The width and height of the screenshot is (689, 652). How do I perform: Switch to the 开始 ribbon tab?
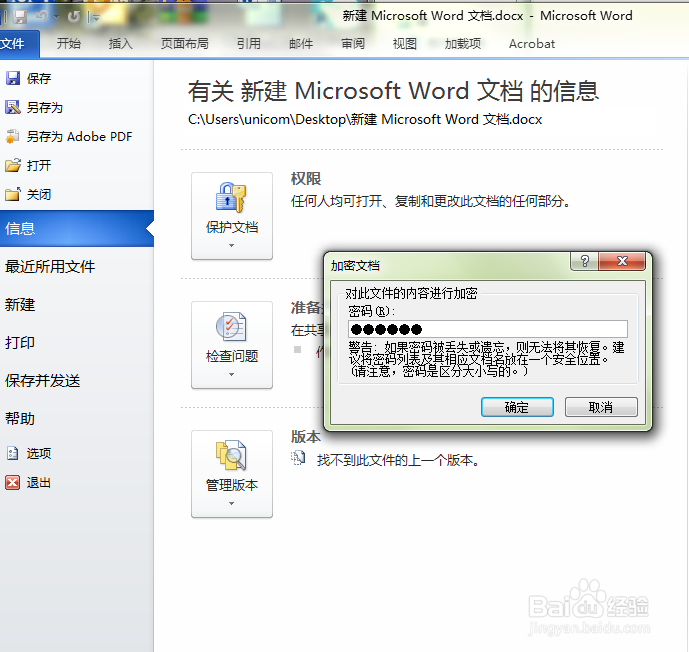click(x=69, y=43)
